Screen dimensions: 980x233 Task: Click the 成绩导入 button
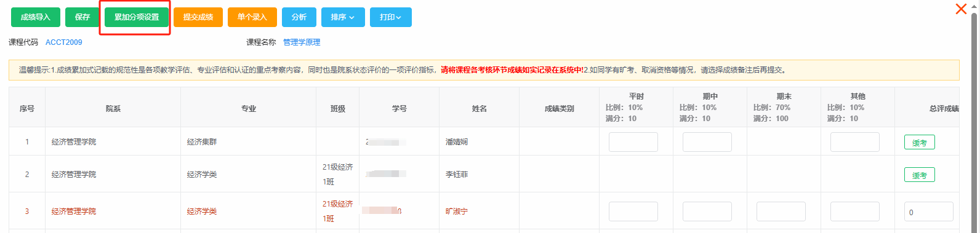point(36,17)
